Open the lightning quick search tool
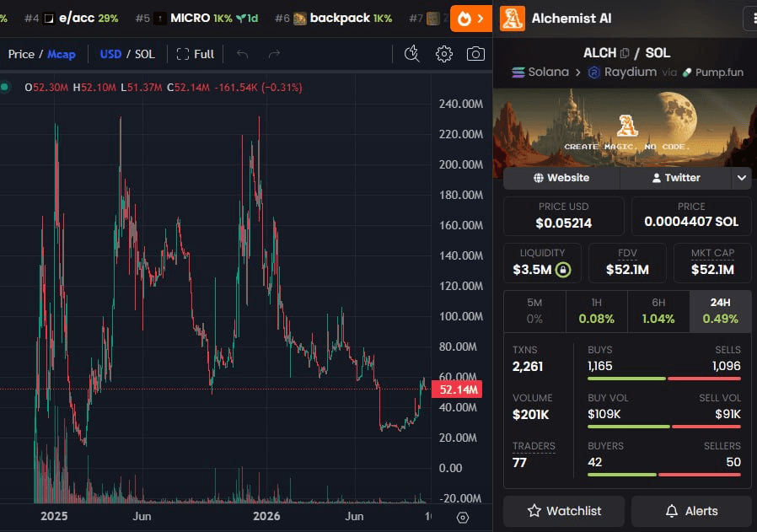This screenshot has height=532, width=757. [x=411, y=54]
